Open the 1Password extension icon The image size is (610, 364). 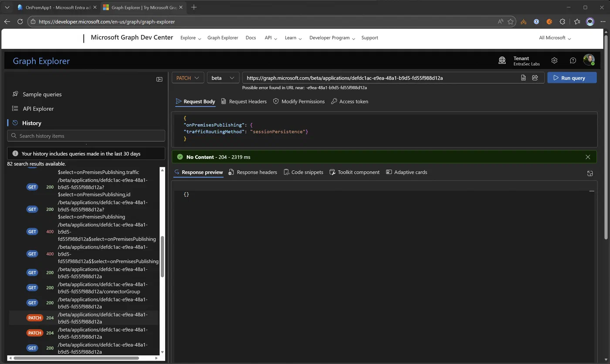pyautogui.click(x=536, y=21)
